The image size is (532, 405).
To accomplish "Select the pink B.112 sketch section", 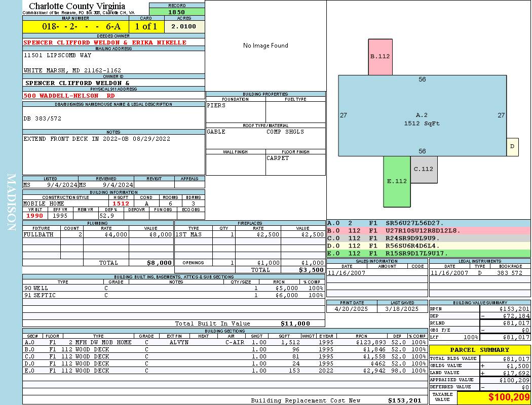I will click(x=381, y=57).
